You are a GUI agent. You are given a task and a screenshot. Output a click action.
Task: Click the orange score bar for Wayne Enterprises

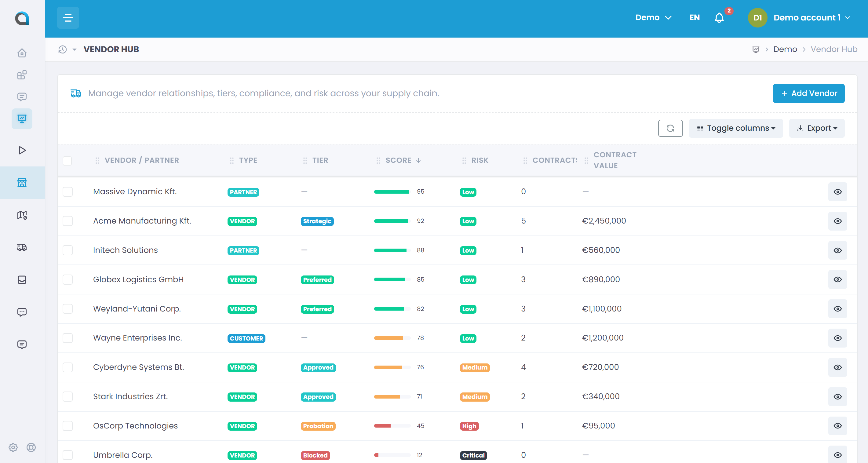click(x=392, y=338)
